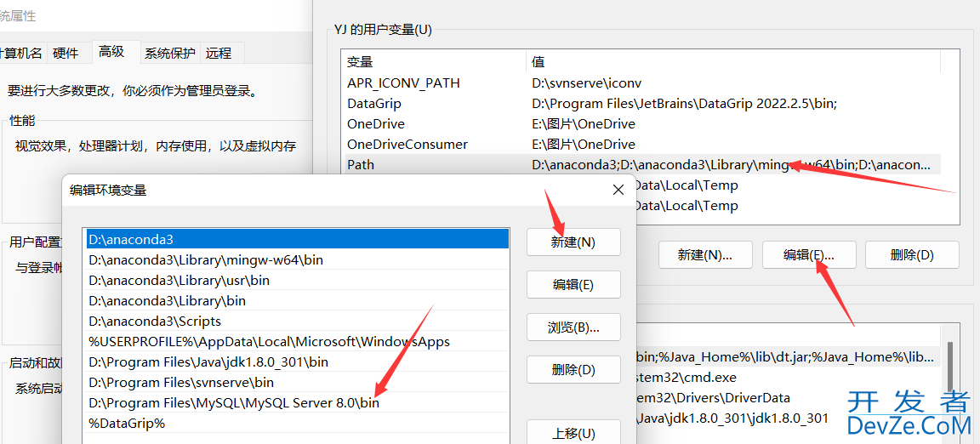Close the 编辑环境变量 dialog

point(618,190)
